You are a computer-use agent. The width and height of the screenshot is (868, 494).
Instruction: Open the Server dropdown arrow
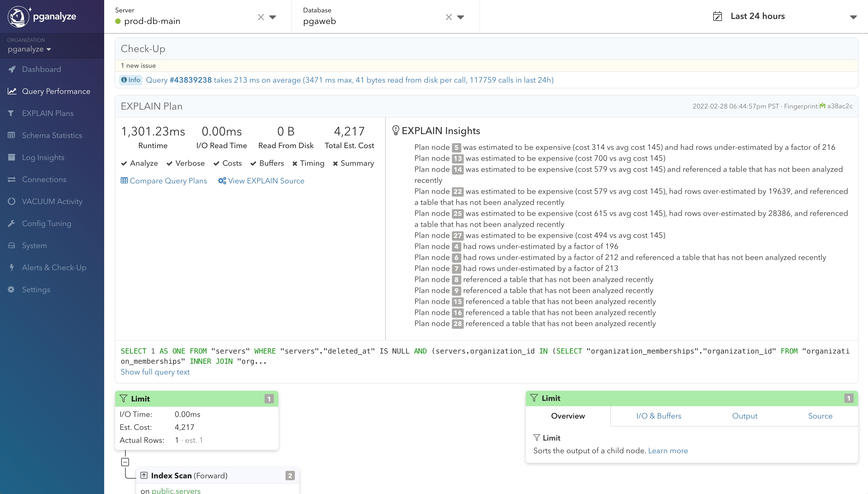[273, 17]
